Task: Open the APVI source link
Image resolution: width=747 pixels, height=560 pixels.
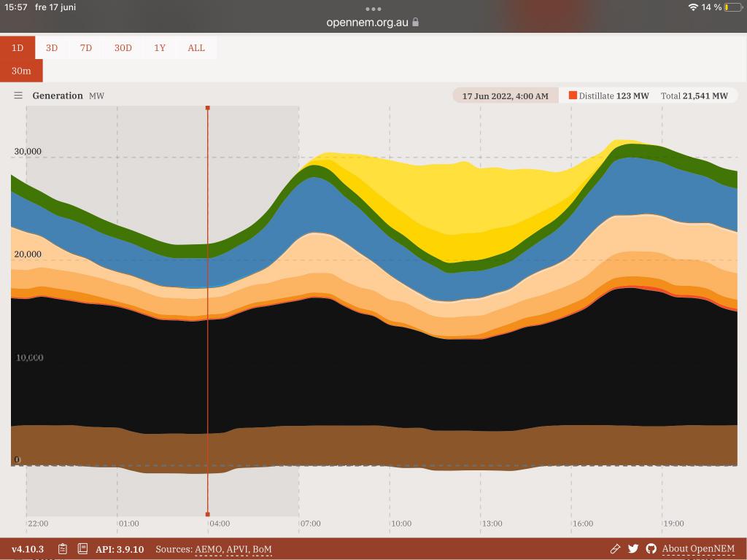Action: point(237,549)
